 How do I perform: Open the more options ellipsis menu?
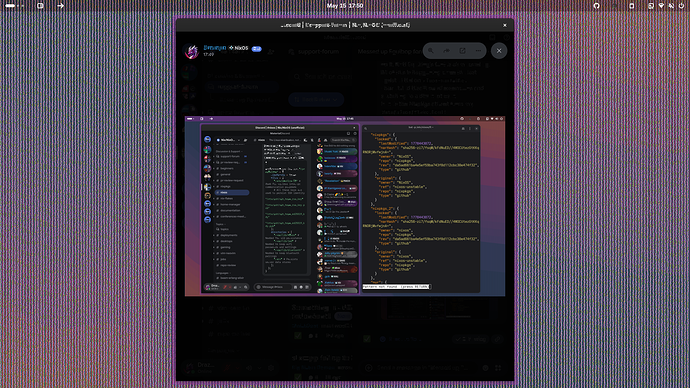point(478,51)
